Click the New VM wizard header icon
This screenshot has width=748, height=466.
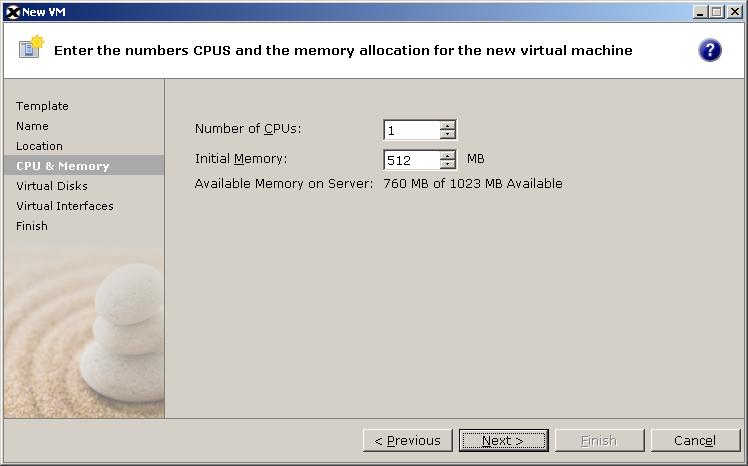[x=31, y=47]
